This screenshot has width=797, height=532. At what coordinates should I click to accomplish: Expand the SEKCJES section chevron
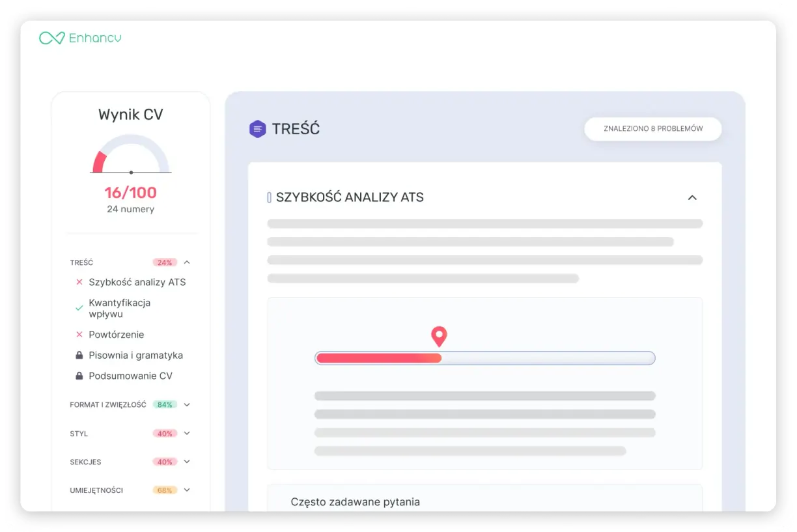coord(187,462)
